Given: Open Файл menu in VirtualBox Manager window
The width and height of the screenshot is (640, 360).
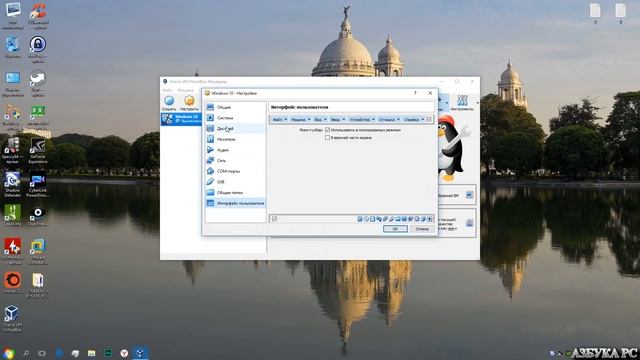Looking at the screenshot, I should 167,90.
